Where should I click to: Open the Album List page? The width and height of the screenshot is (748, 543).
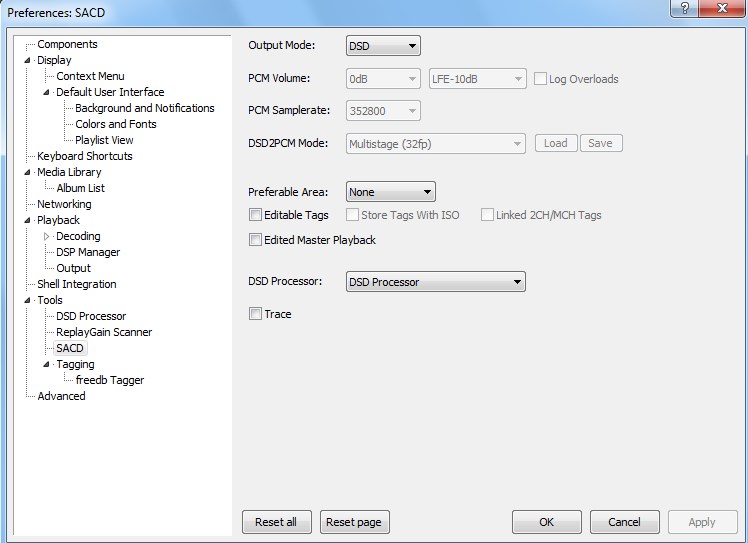[80, 188]
